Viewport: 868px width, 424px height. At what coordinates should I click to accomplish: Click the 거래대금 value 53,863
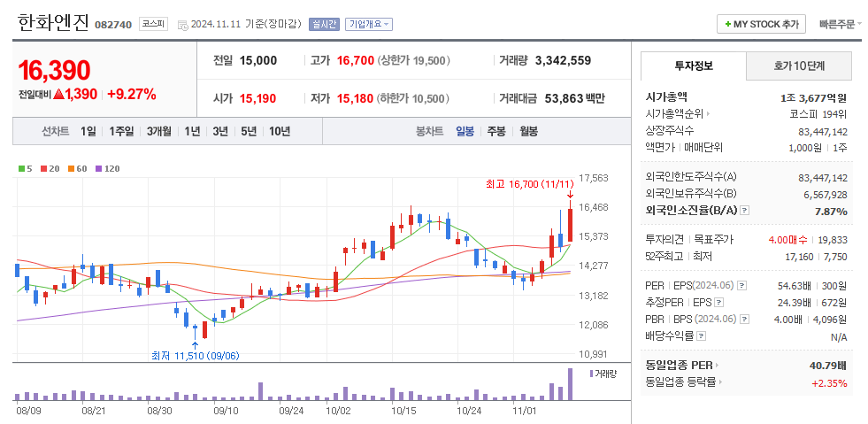[x=565, y=99]
